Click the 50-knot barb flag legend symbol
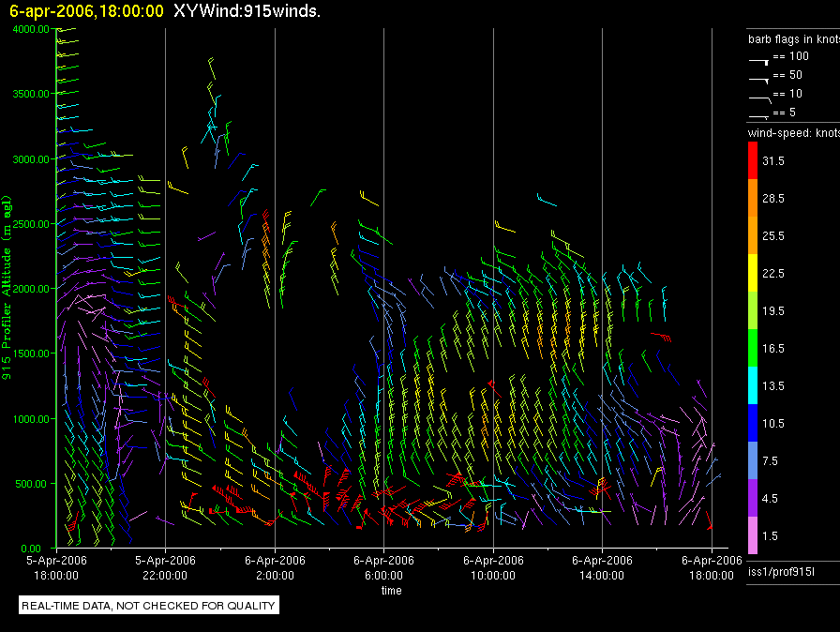 [759, 78]
